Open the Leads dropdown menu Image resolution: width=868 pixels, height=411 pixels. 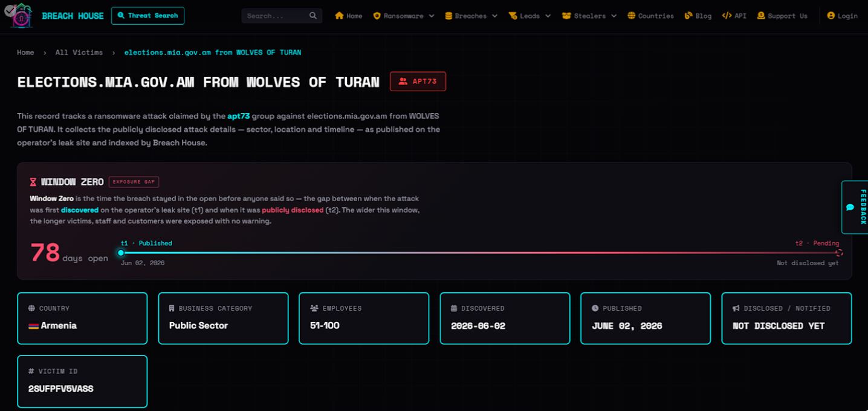click(x=530, y=16)
